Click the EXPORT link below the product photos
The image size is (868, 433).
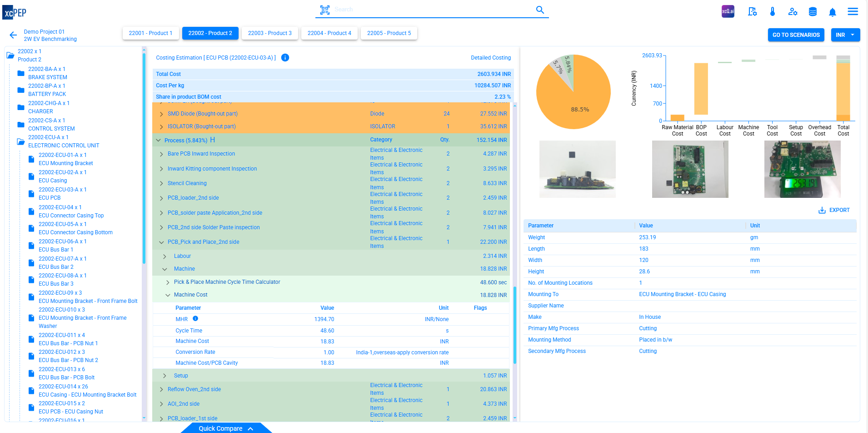click(x=834, y=210)
